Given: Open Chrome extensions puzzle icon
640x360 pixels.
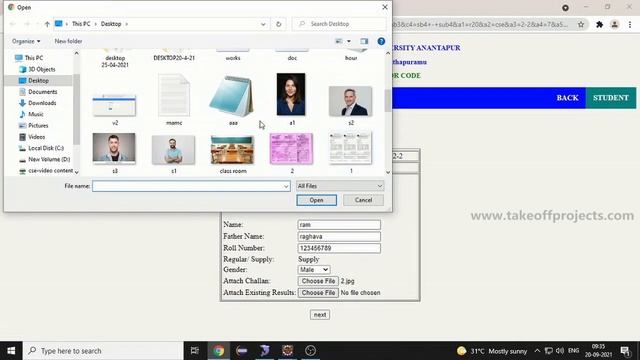Looking at the screenshot, I should 599,24.
